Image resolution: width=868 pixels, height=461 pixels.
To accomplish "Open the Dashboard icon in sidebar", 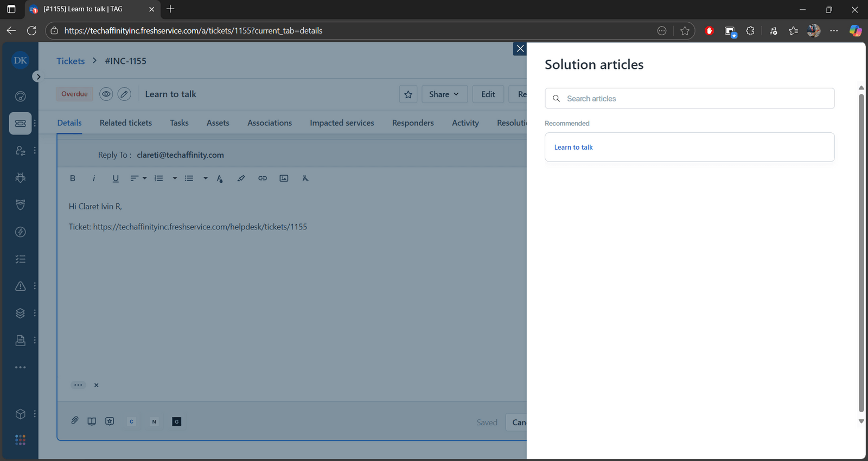I will point(20,97).
